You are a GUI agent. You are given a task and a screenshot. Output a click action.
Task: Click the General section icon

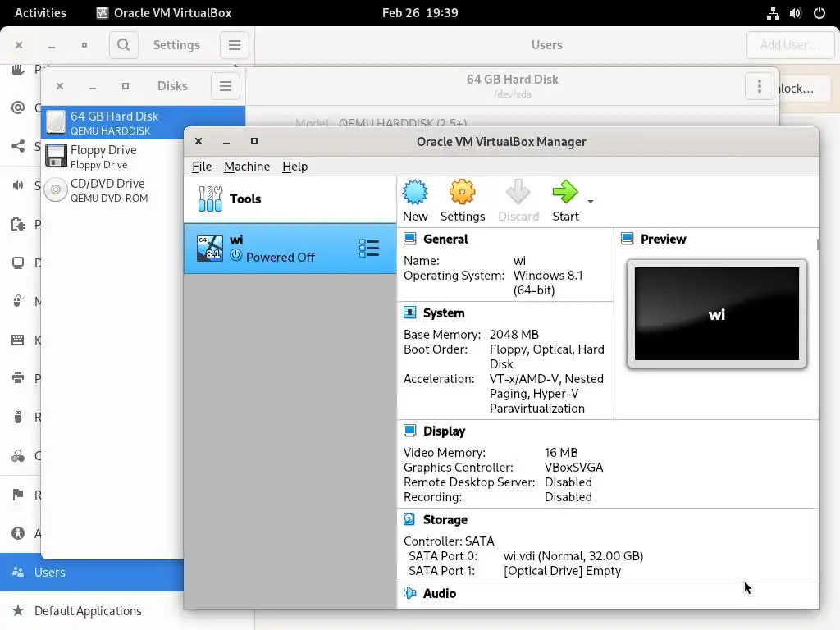point(410,239)
